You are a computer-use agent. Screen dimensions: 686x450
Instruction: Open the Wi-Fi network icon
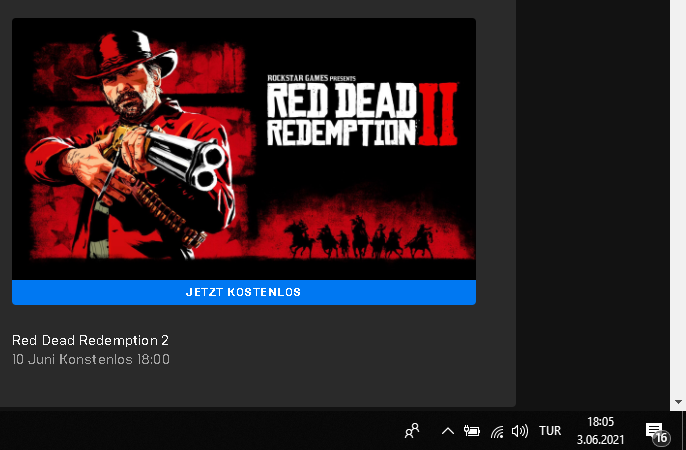tap(497, 432)
